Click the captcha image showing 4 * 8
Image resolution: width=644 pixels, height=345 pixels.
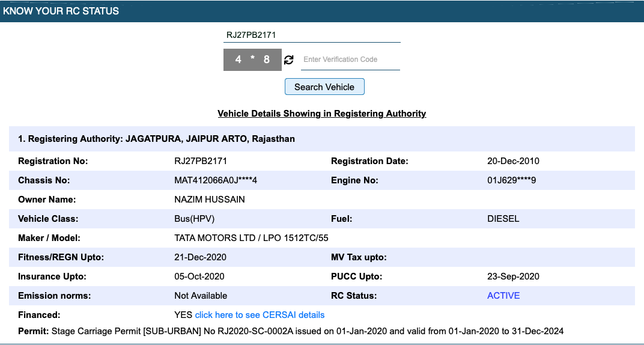click(x=252, y=60)
